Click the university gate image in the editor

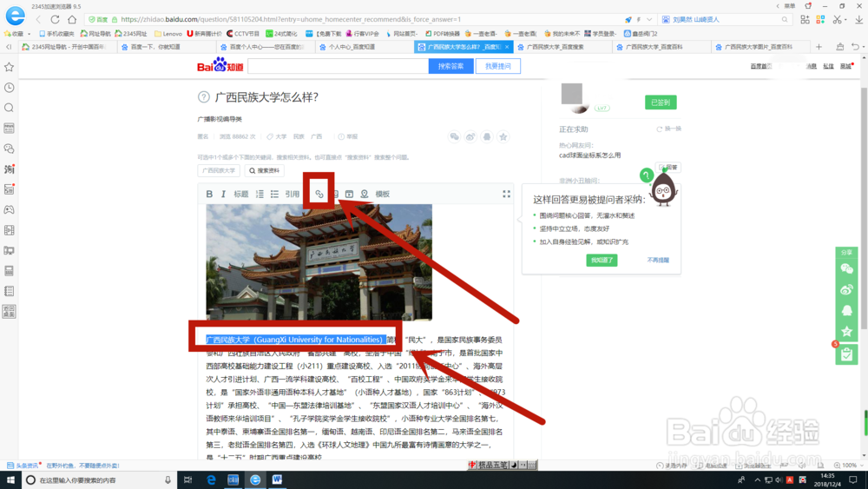tap(319, 262)
